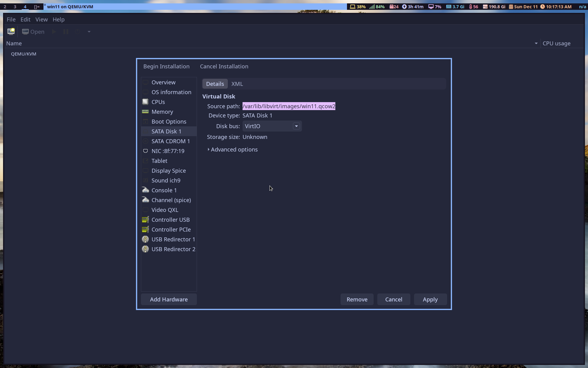This screenshot has height=368, width=588.
Task: Click the Begin Installation button
Action: (166, 66)
